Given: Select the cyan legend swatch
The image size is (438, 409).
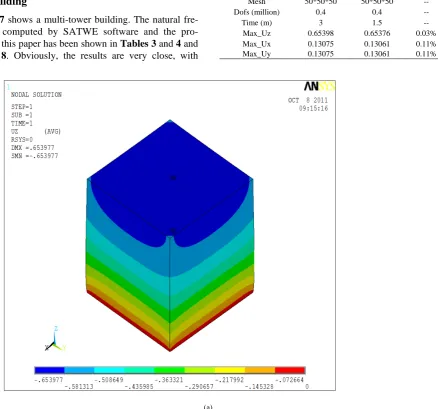Looking at the screenshot, I should tap(109, 370).
